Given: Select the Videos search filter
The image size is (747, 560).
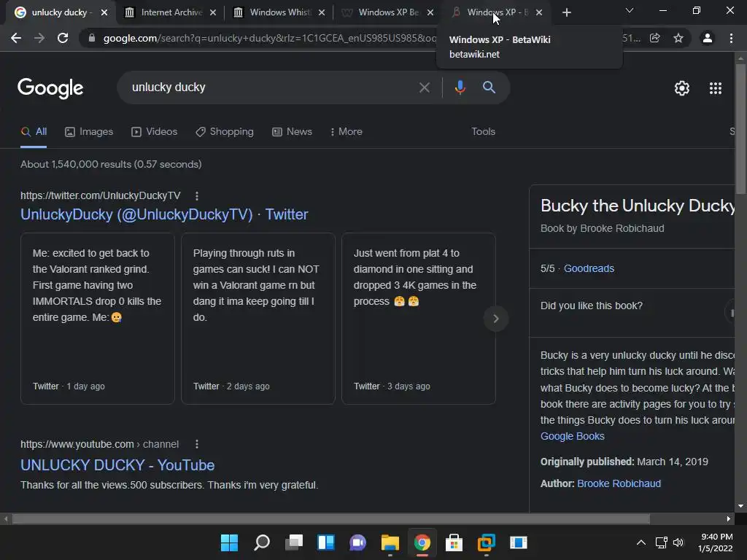Looking at the screenshot, I should [x=155, y=132].
